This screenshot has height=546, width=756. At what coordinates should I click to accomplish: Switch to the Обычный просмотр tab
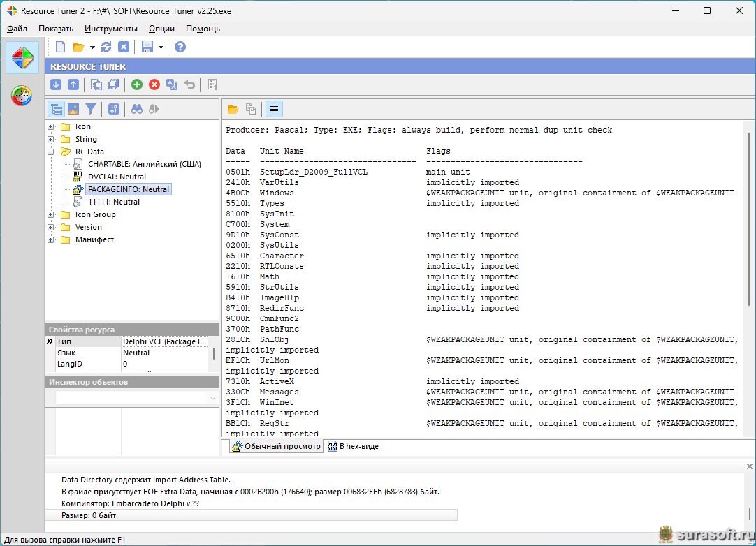276,446
